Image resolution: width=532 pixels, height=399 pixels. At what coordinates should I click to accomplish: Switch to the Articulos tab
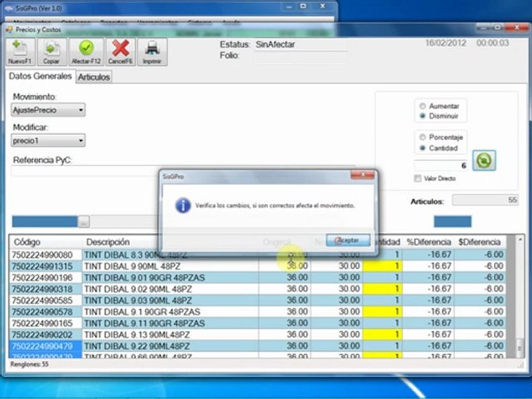(x=94, y=77)
